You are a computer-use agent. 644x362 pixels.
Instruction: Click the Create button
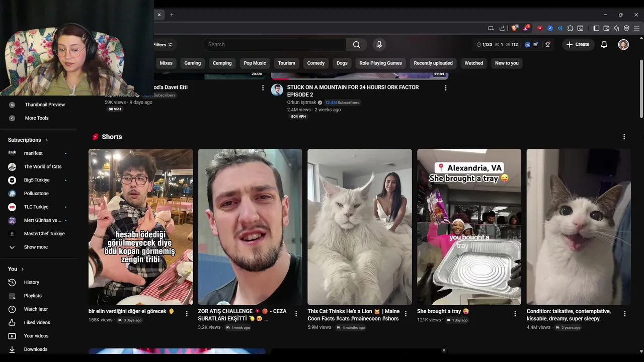578,44
